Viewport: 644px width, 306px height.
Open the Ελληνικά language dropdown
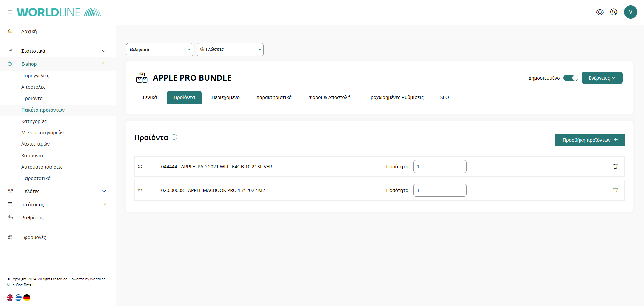pos(159,50)
